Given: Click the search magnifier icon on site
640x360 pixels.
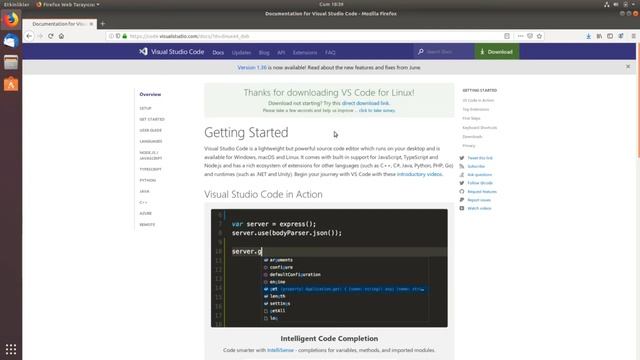Looking at the screenshot, I should tap(420, 52).
